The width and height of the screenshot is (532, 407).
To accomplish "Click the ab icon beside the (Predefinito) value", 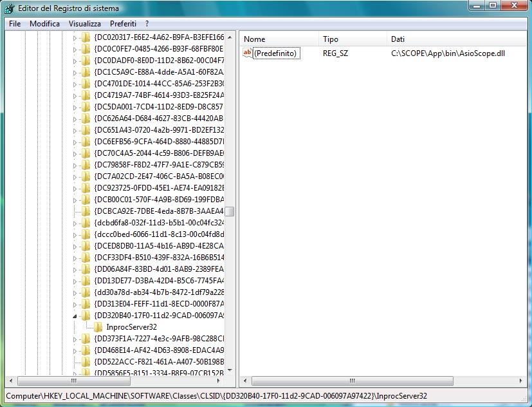I will [x=248, y=53].
